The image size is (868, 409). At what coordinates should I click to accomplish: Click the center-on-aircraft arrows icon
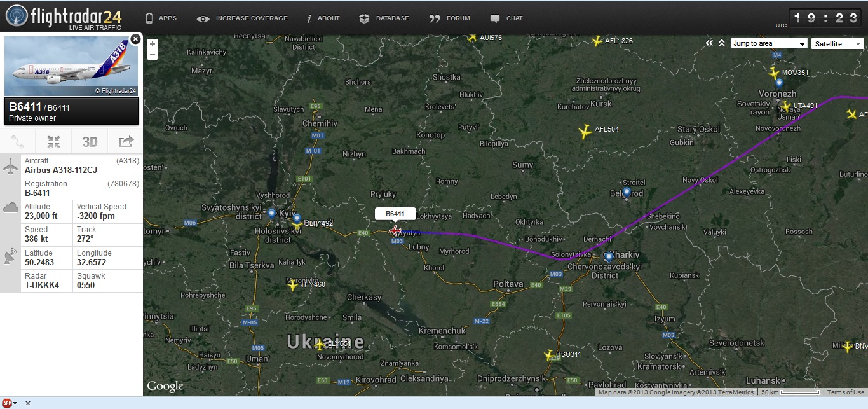(53, 141)
